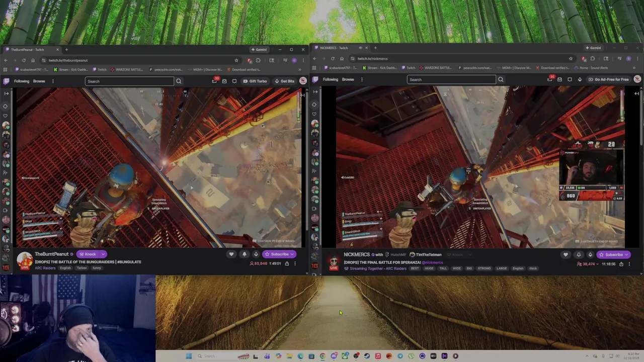Viewport: 644px width, 362px height.
Task: Toggle notification bell on TheBurntPeanut channel
Action: [244, 254]
